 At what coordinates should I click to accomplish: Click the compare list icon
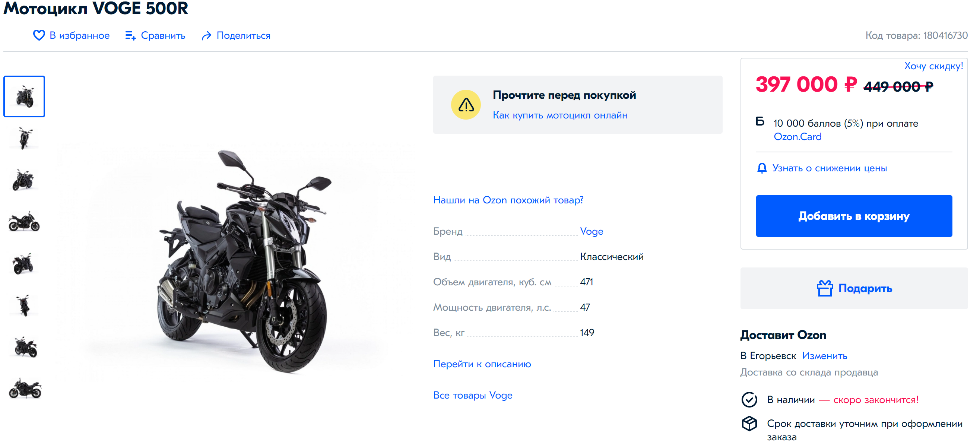click(130, 36)
